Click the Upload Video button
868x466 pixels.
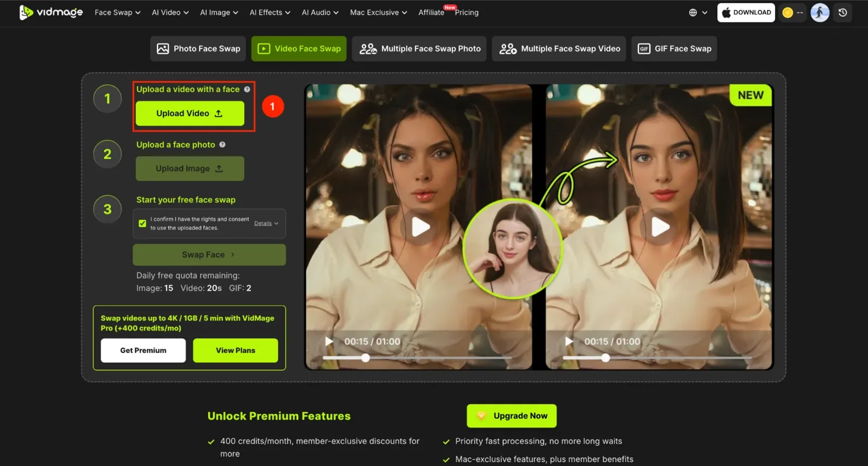click(190, 113)
